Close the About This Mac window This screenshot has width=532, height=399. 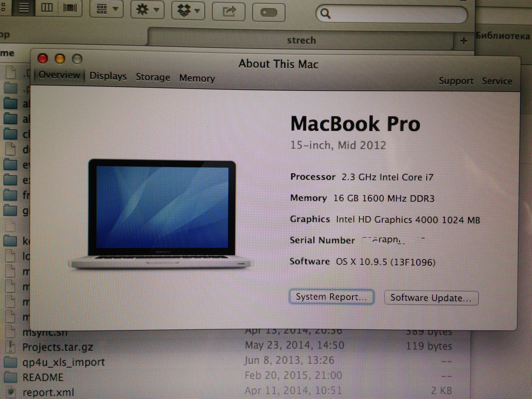coord(43,59)
